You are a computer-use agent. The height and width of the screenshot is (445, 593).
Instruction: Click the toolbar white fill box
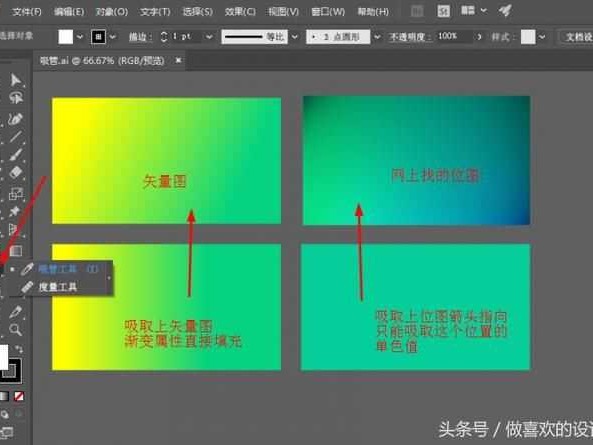[x=3, y=357]
